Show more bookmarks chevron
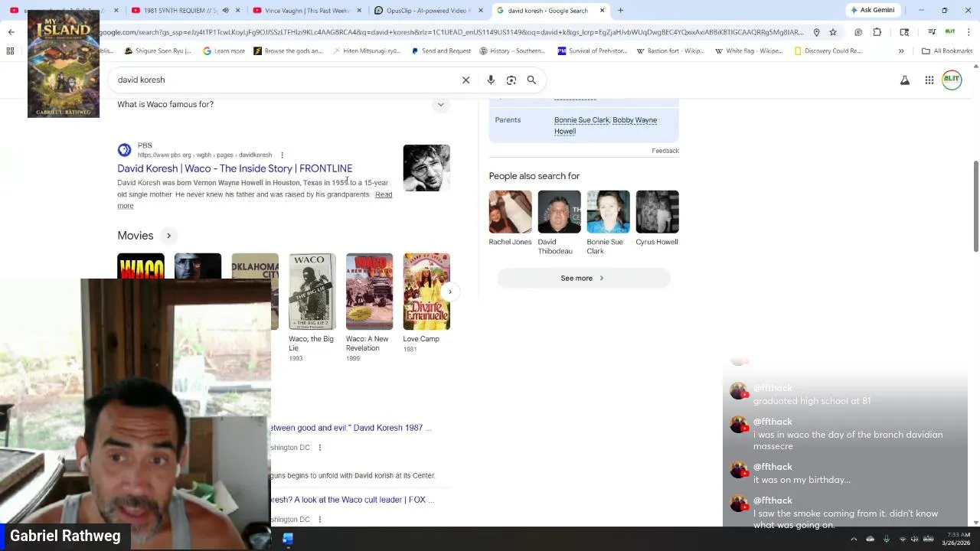The image size is (980, 551). coord(901,51)
